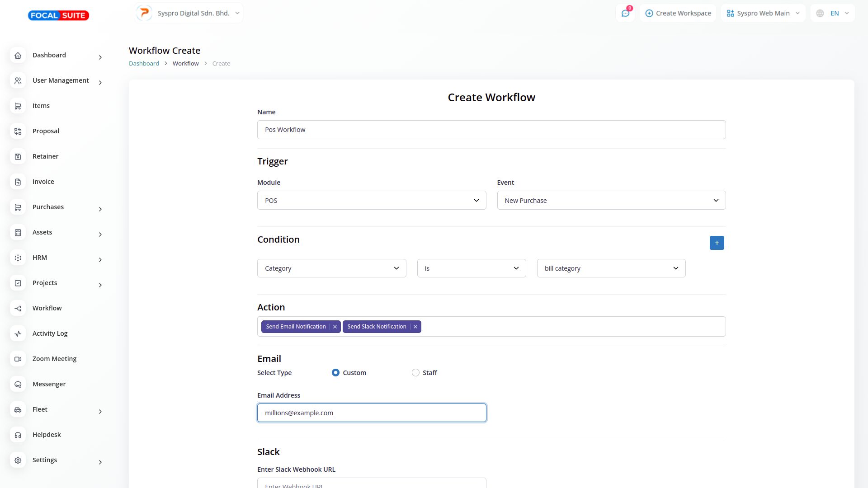Open the Category condition dropdown
868x488 pixels.
331,268
